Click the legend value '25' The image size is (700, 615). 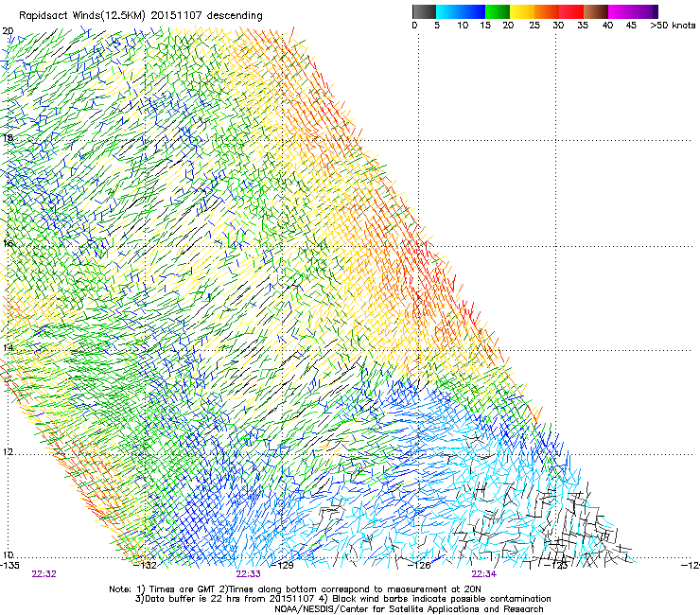pos(534,26)
